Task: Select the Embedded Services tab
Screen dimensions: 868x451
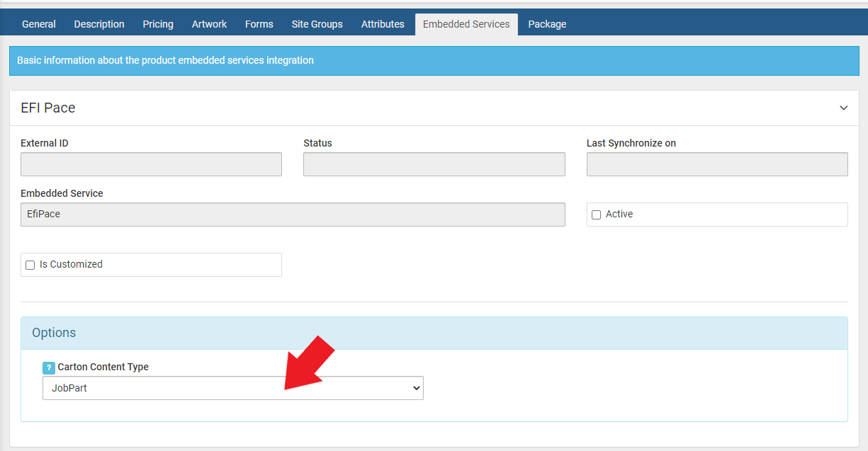Action: (466, 24)
